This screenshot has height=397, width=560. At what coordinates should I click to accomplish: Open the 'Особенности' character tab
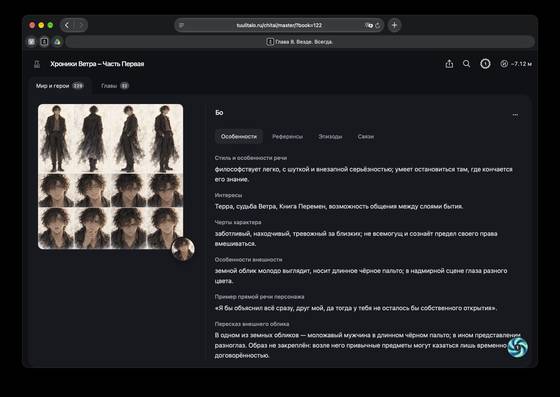(x=239, y=136)
